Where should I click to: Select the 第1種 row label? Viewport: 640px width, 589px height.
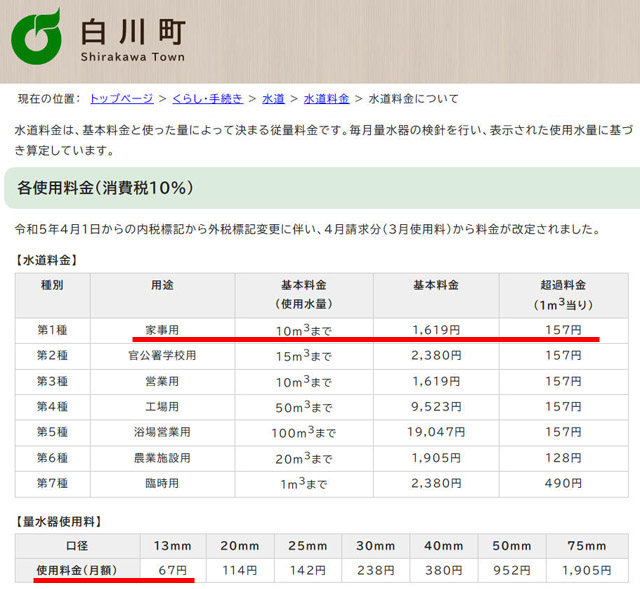point(52,330)
